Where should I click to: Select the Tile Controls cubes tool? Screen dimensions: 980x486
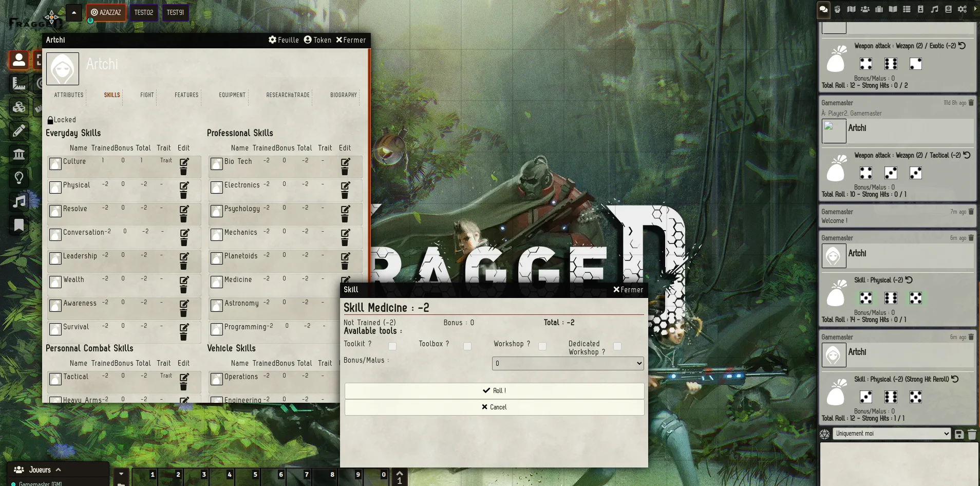click(19, 107)
